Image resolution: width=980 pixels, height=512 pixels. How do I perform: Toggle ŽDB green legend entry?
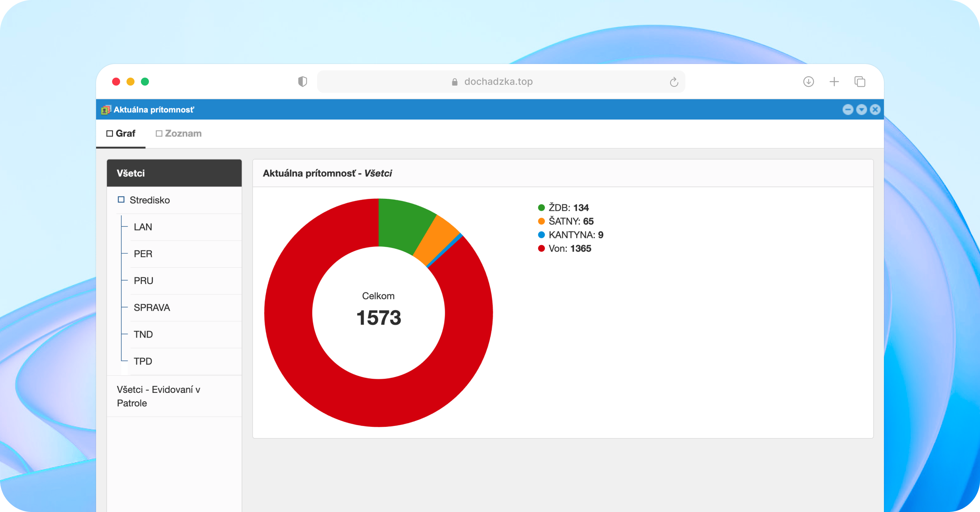[x=563, y=208]
